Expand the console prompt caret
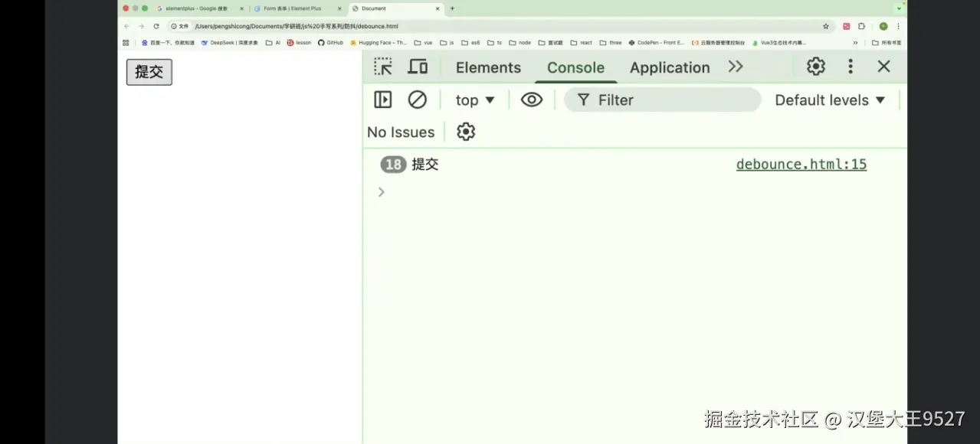Screen dimensions: 980x444 click(381, 191)
